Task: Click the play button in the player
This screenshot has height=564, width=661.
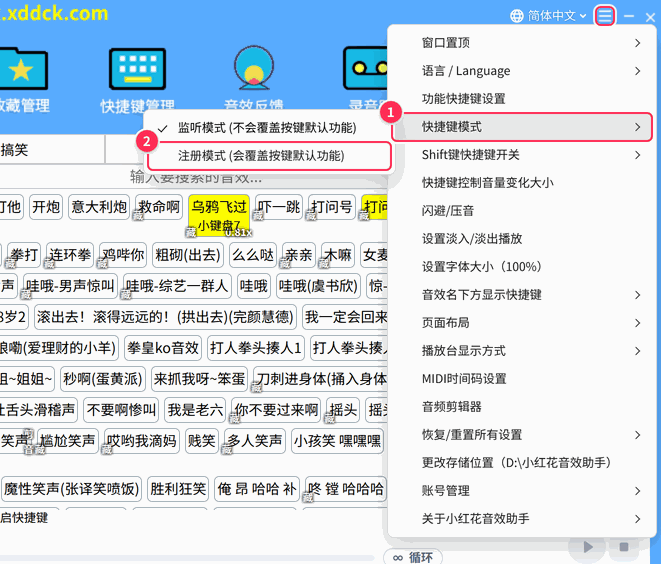Action: click(x=588, y=547)
